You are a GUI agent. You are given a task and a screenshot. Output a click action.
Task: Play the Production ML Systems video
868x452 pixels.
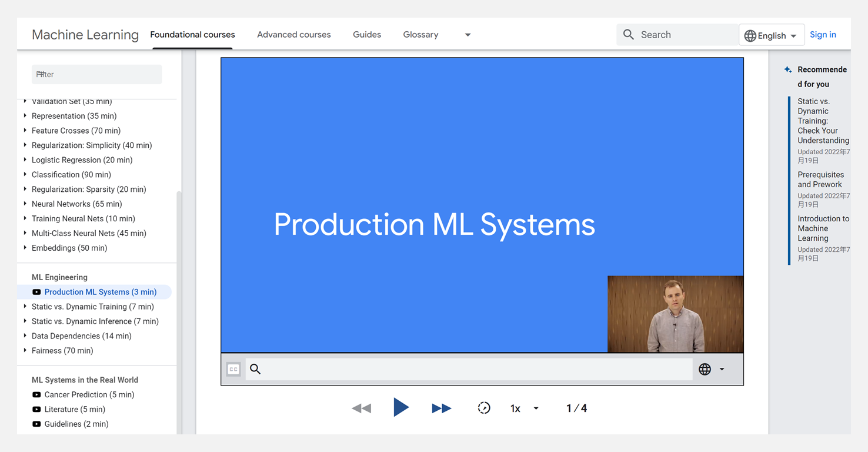401,407
